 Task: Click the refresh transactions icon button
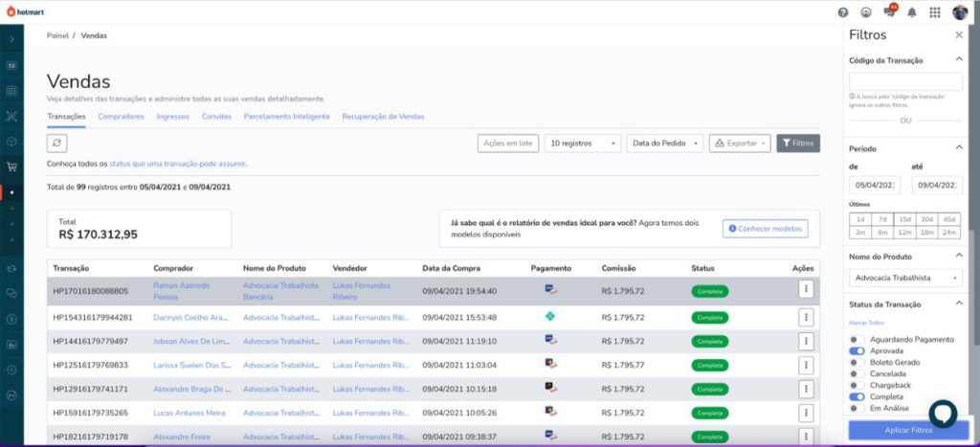(56, 143)
